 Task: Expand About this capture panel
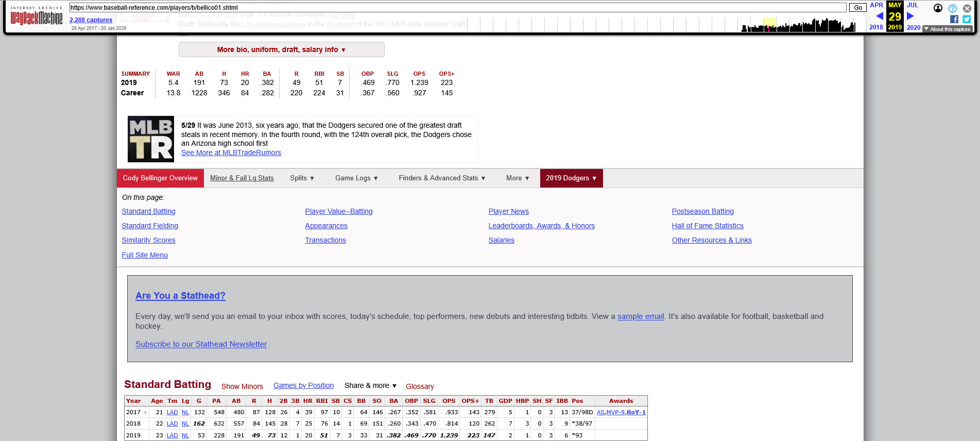[x=948, y=29]
